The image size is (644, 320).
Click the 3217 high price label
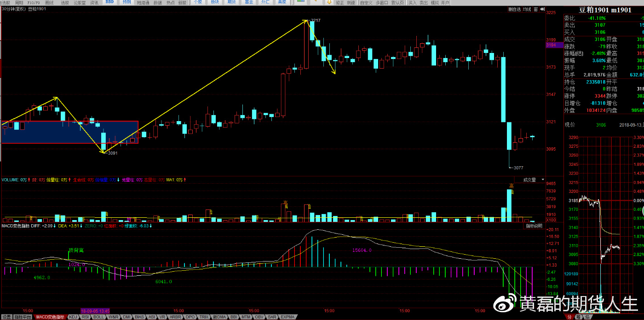[316, 20]
